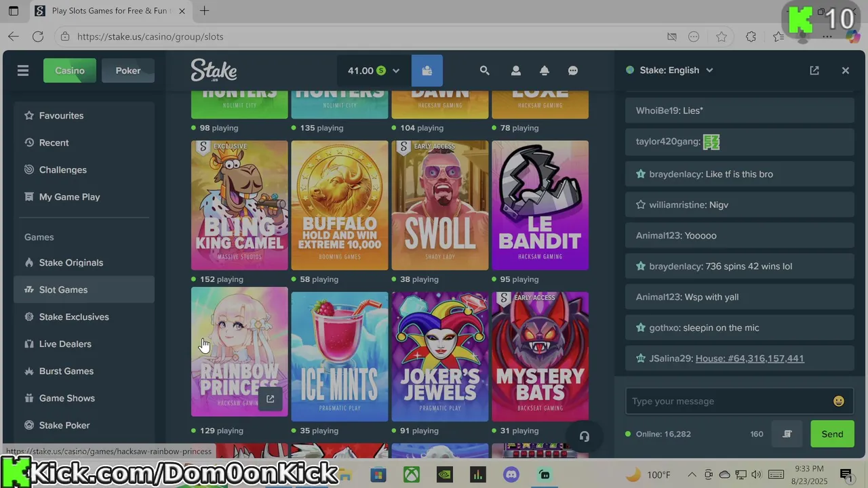The image size is (868, 488).
Task: Open the site search magnifier
Action: pos(484,70)
